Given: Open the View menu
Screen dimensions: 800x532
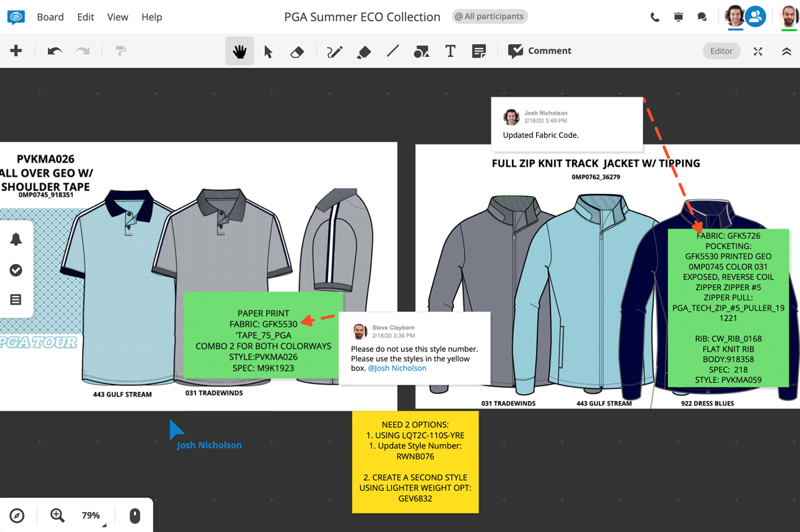Looking at the screenshot, I should 117,17.
